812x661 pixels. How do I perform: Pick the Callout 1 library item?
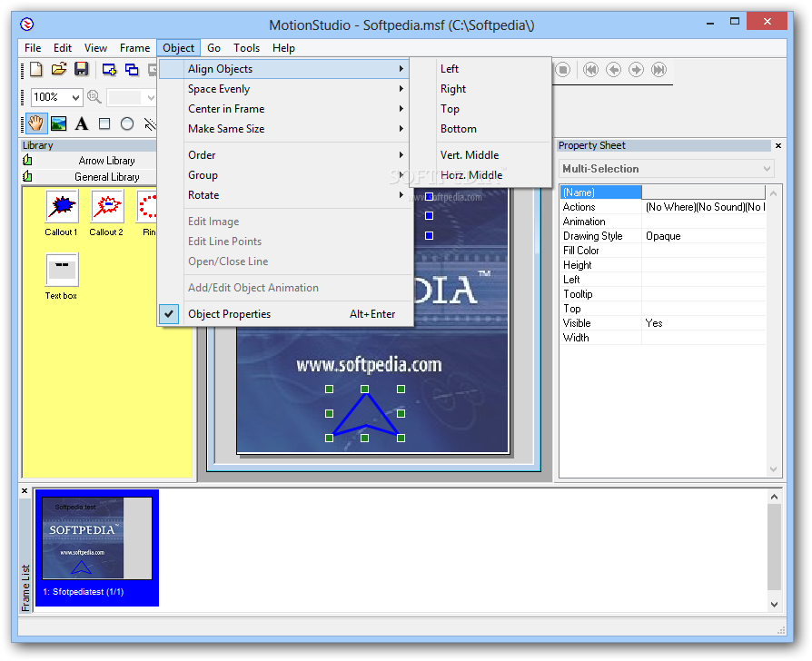click(x=62, y=212)
